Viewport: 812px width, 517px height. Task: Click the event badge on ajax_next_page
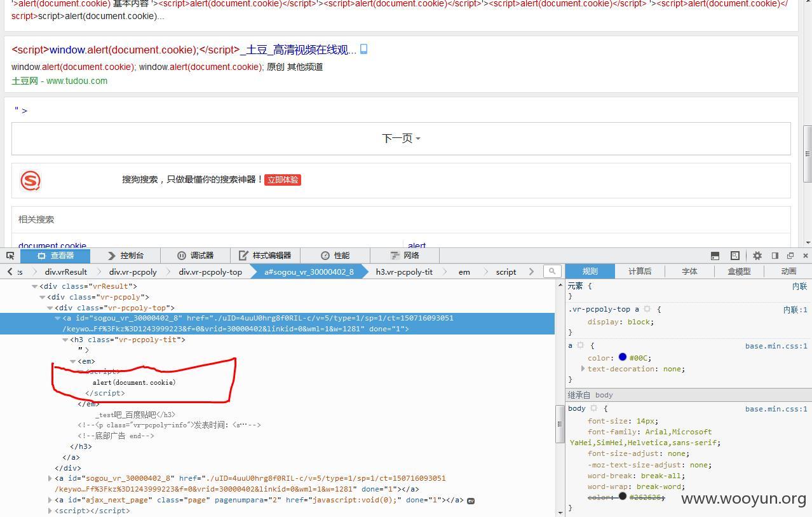pyautogui.click(x=471, y=500)
